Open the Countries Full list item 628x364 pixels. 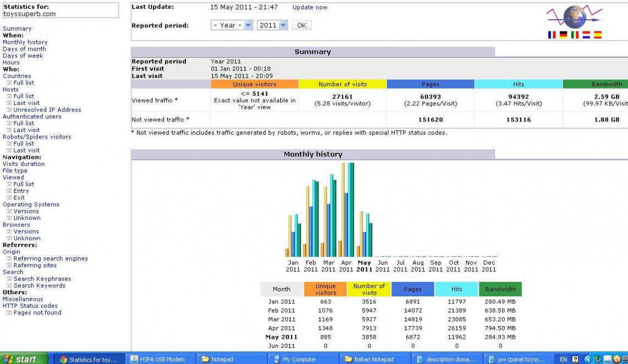tap(24, 83)
